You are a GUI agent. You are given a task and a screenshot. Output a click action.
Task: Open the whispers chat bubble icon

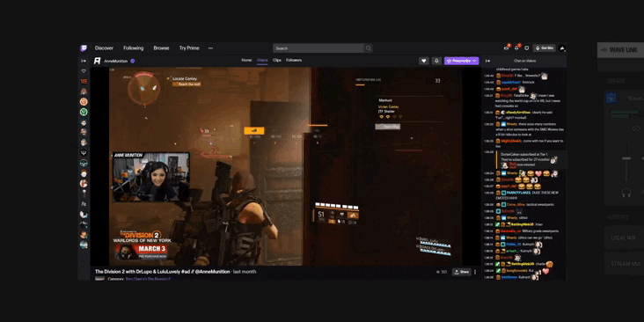pyautogui.click(x=526, y=48)
